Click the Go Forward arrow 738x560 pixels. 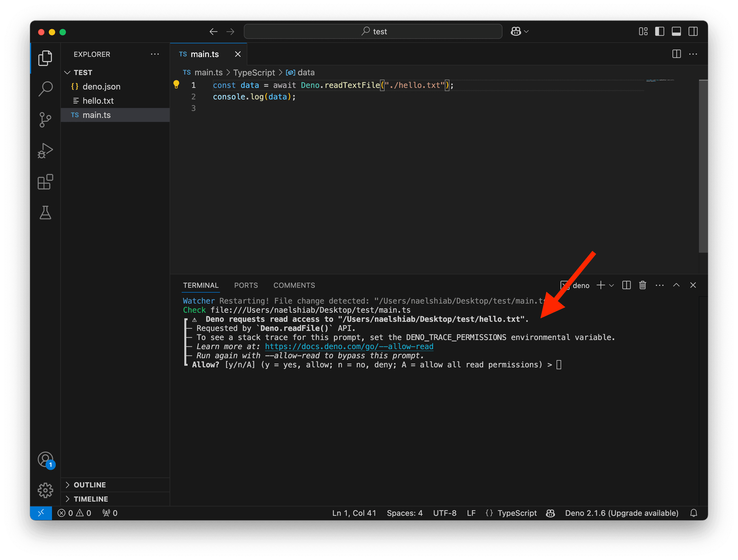[x=230, y=31]
